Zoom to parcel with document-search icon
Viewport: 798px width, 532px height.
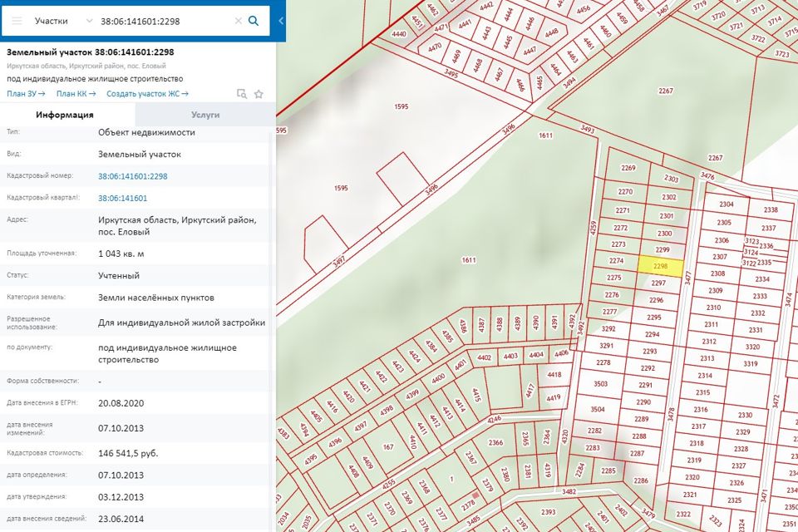tap(242, 94)
